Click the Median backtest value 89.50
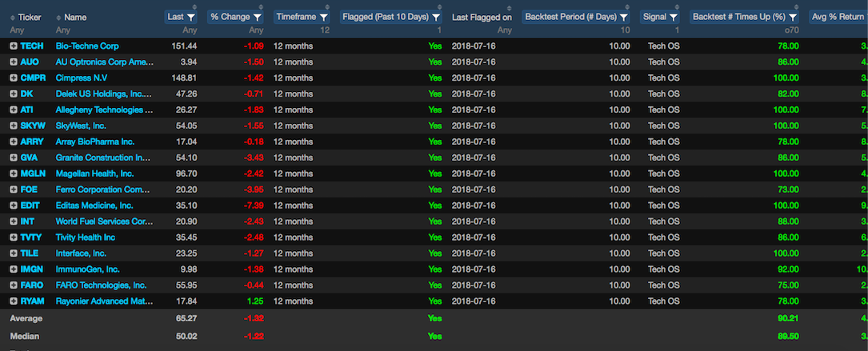Viewport: 868px width, 351px height. [788, 336]
